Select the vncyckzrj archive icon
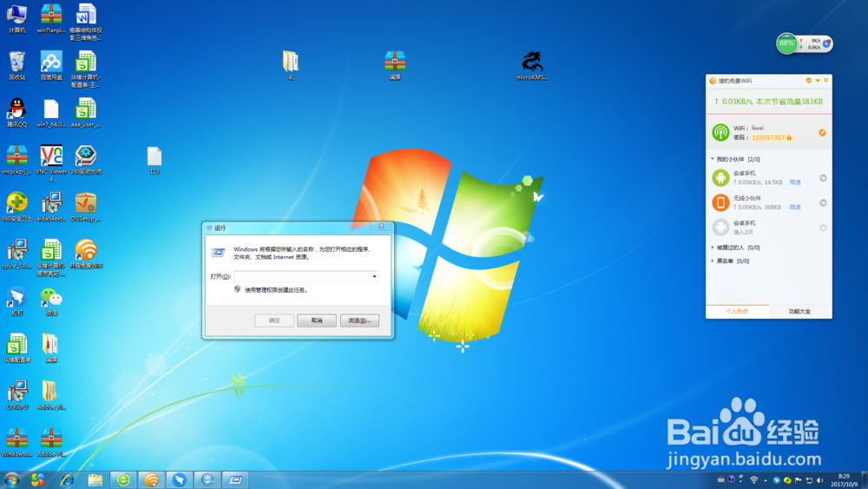The image size is (868, 489). (16, 160)
